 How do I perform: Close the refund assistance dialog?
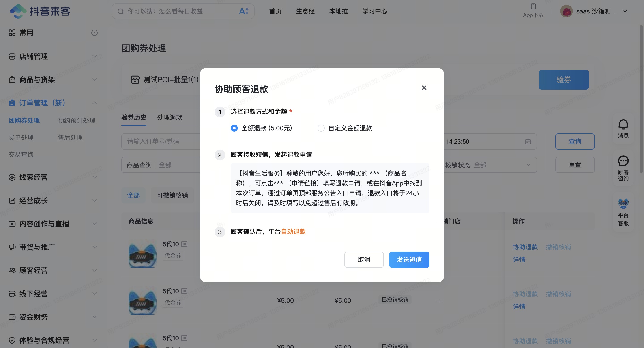[x=424, y=88]
